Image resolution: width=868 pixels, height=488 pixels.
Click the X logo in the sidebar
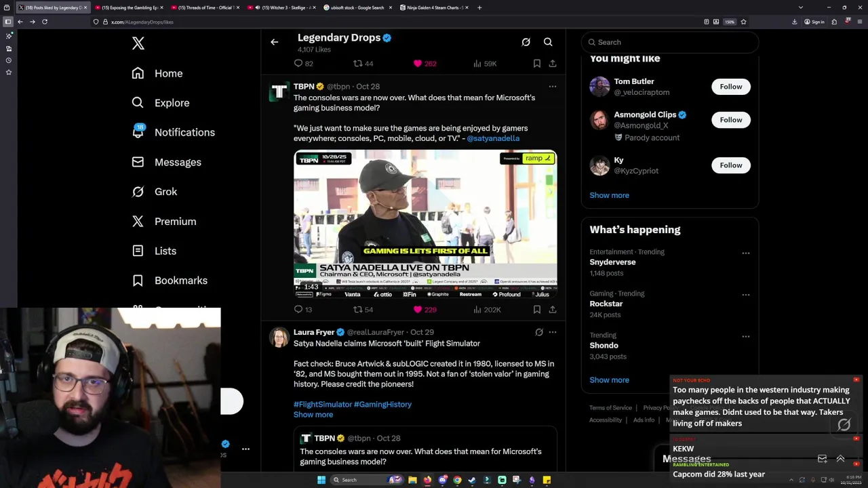coord(138,43)
